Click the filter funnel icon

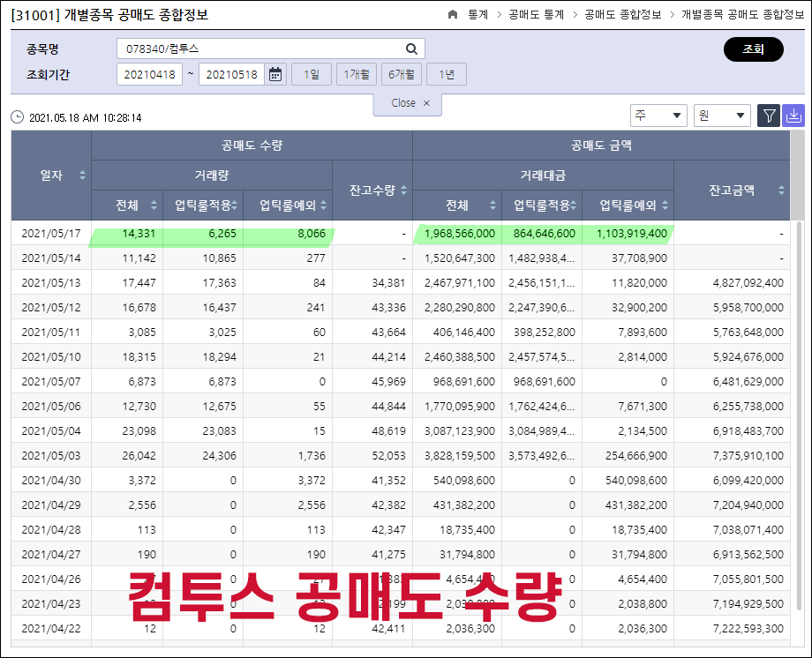tap(769, 116)
